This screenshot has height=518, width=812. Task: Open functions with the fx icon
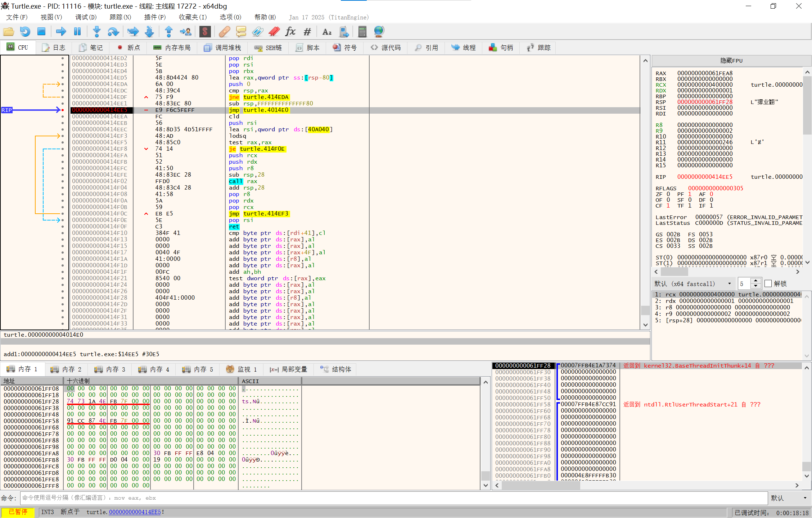click(x=290, y=32)
